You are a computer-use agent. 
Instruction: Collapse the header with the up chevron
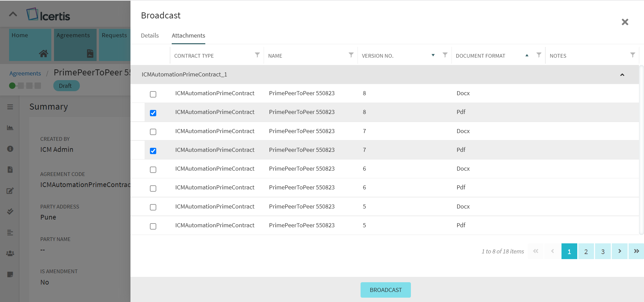pyautogui.click(x=13, y=14)
